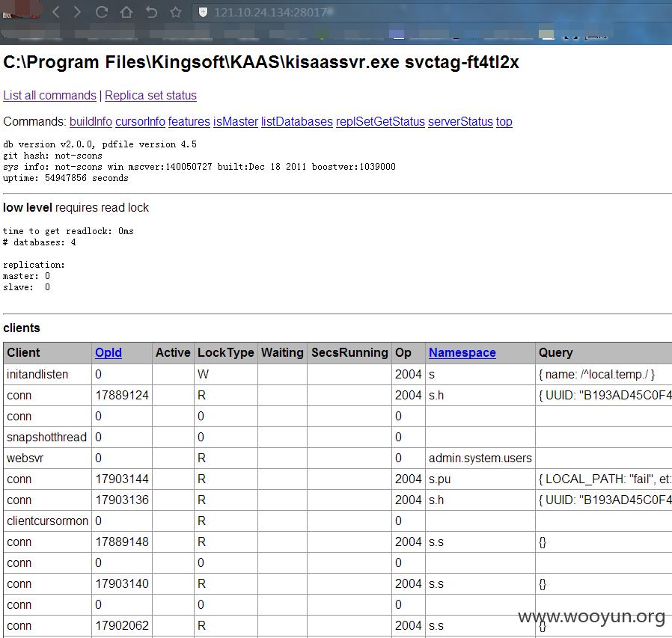The height and width of the screenshot is (638, 672).
Task: Bookmark page with the star icon
Action: pos(176,12)
